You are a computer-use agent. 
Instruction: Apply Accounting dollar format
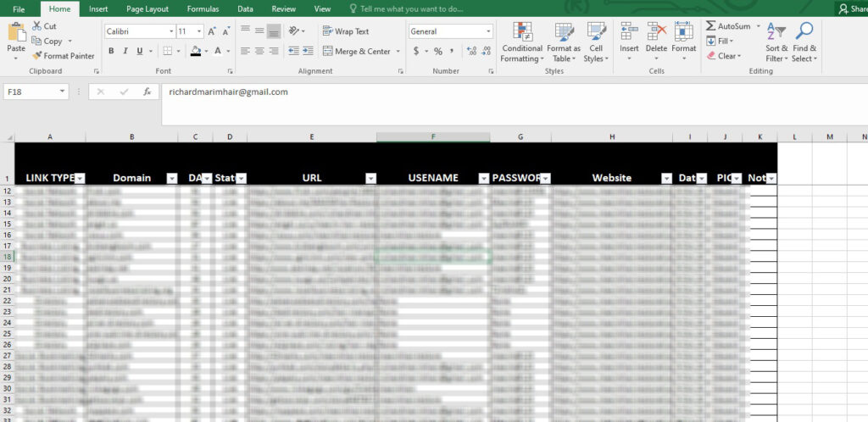pos(416,51)
